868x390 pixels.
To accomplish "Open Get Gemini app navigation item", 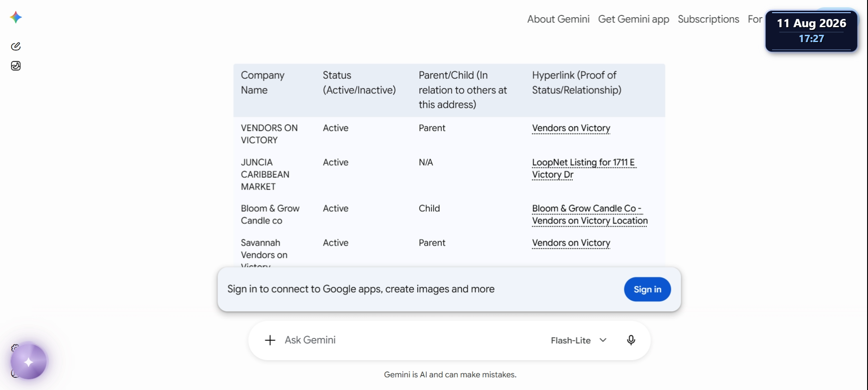I will (633, 19).
